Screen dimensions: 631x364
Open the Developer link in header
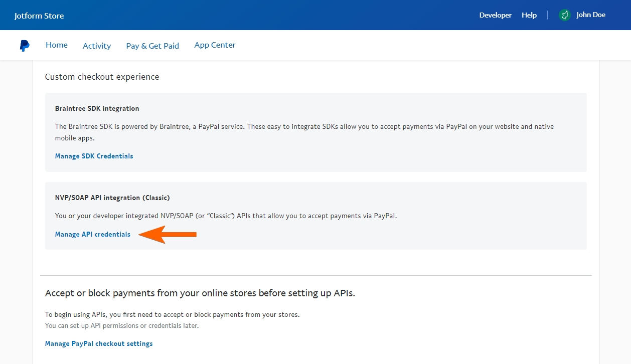point(495,15)
